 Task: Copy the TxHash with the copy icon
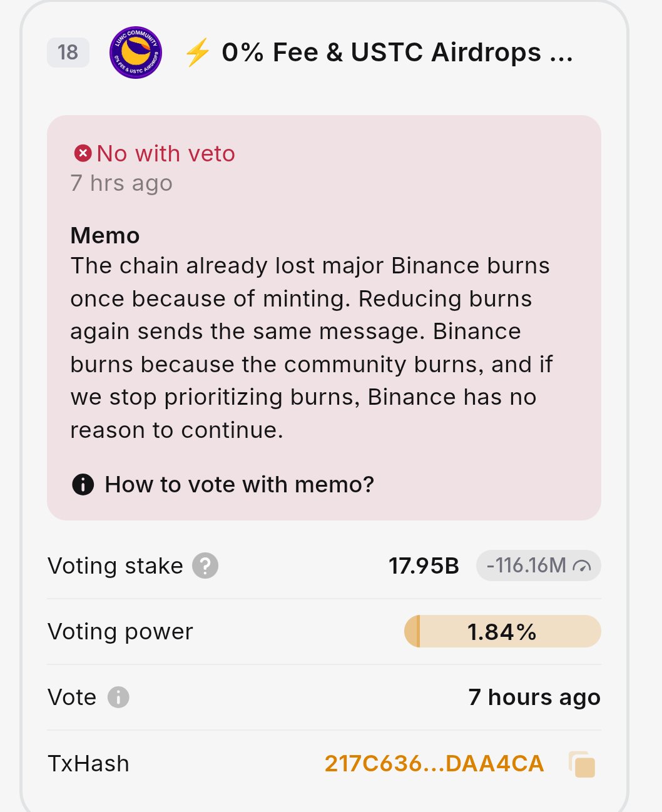tap(582, 764)
